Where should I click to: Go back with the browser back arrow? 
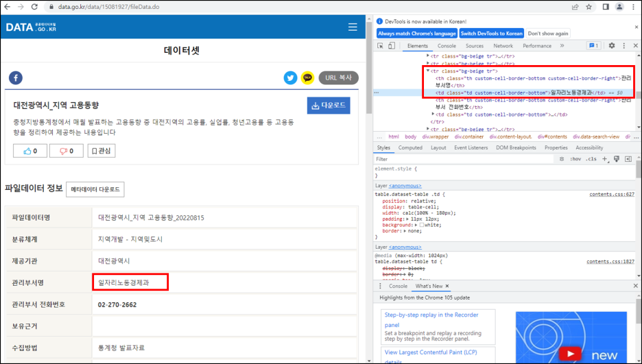coord(7,7)
